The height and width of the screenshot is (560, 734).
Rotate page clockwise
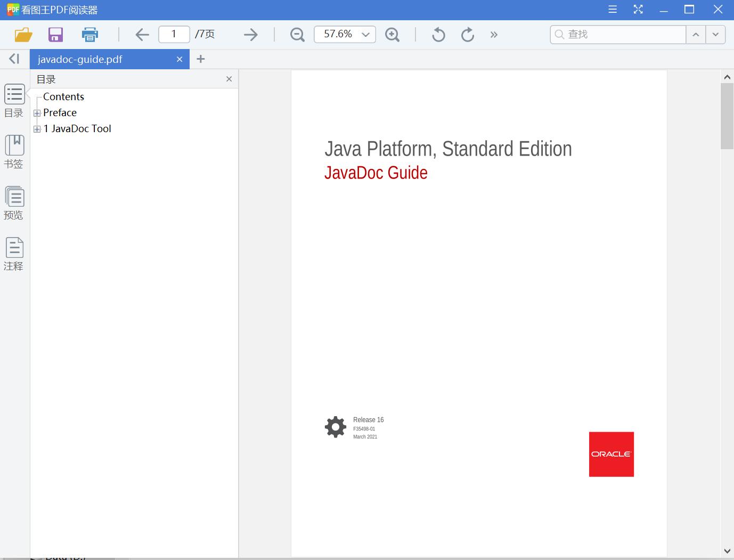click(x=468, y=35)
